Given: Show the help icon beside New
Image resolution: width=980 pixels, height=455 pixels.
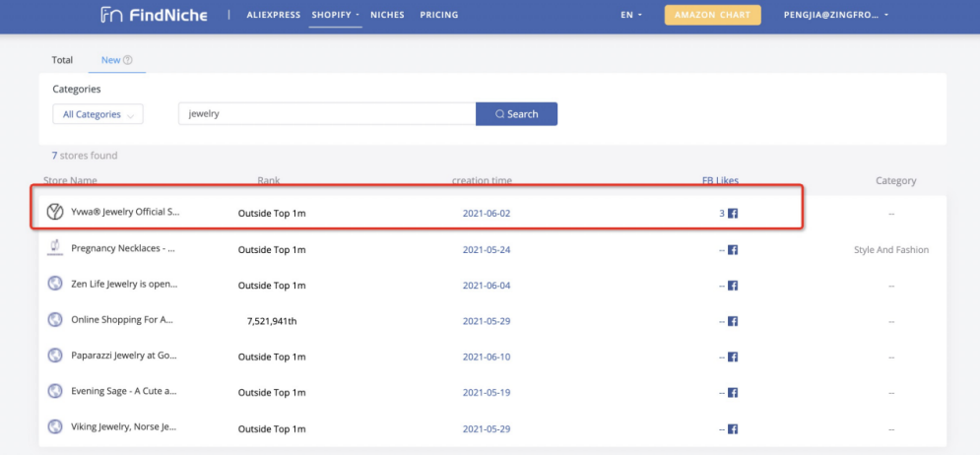Looking at the screenshot, I should pyautogui.click(x=127, y=60).
